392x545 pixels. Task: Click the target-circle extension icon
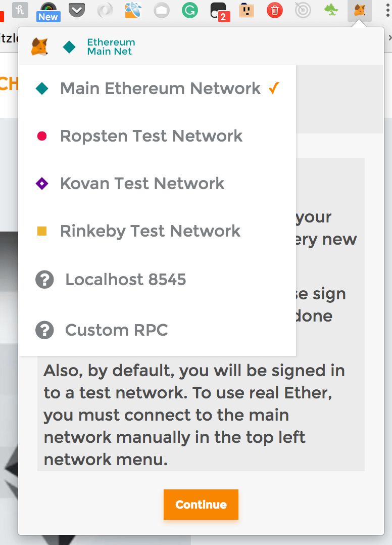(x=303, y=11)
